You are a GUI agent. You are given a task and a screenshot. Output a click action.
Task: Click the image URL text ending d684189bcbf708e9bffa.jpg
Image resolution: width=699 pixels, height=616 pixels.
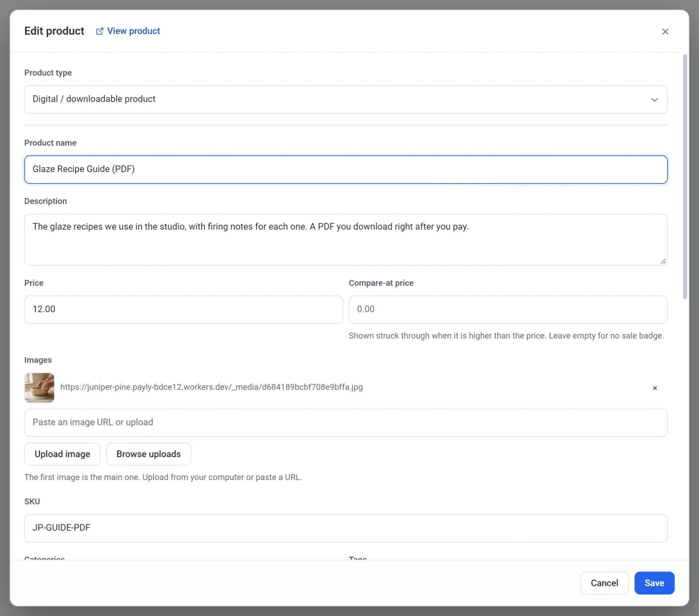(211, 387)
